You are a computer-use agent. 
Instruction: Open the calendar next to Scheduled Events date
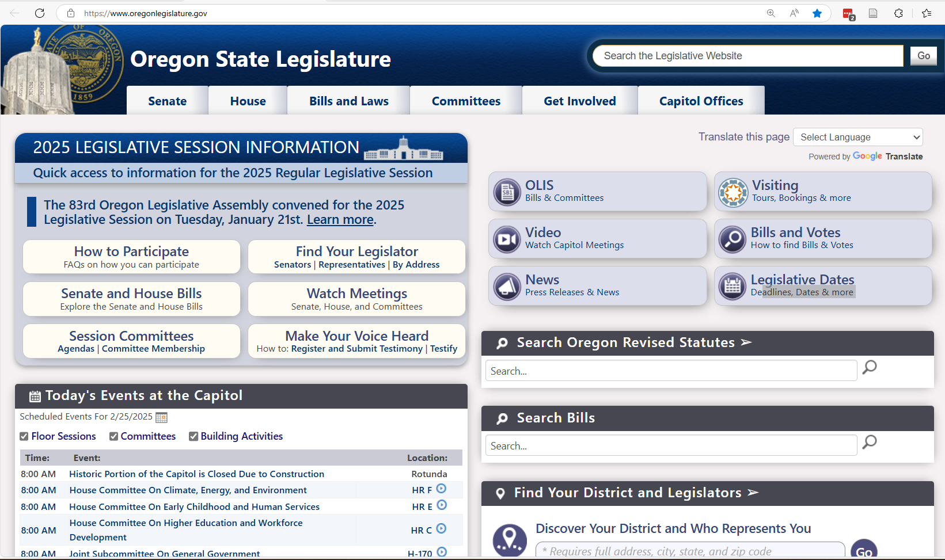coord(161,417)
